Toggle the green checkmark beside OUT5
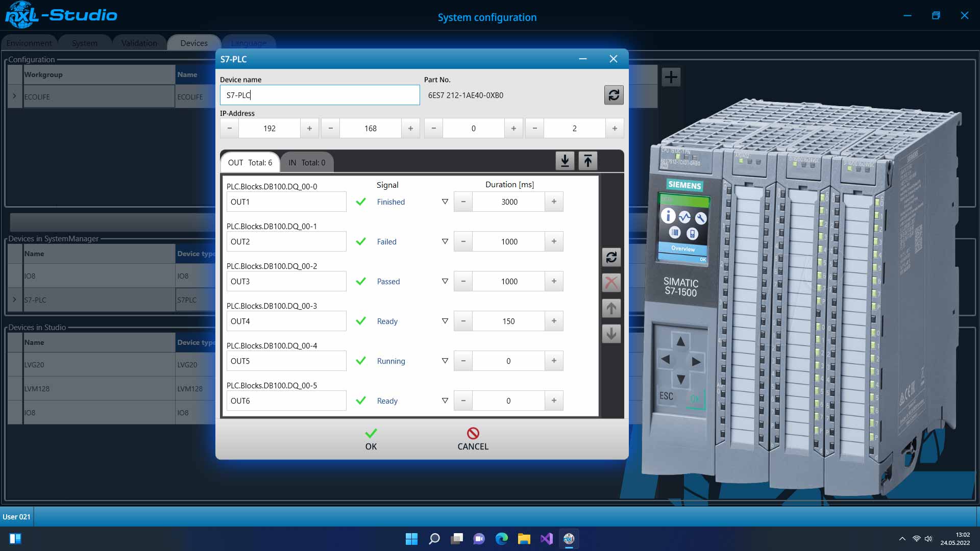Image resolution: width=980 pixels, height=551 pixels. [x=361, y=361]
